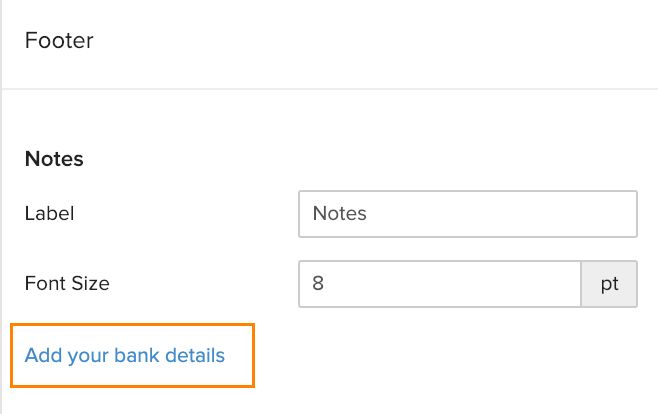Click the word Label left of the text box
Screen dimensions: 658x414
pyautogui.click(x=50, y=213)
